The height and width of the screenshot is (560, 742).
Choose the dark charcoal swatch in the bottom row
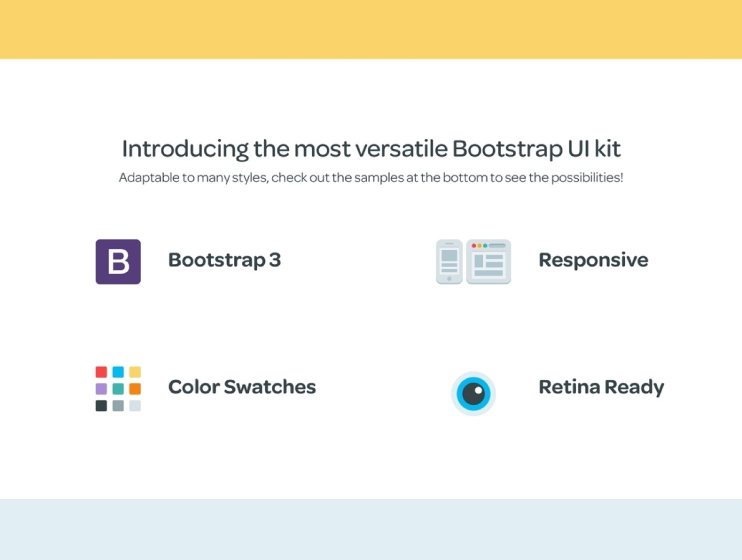101,406
